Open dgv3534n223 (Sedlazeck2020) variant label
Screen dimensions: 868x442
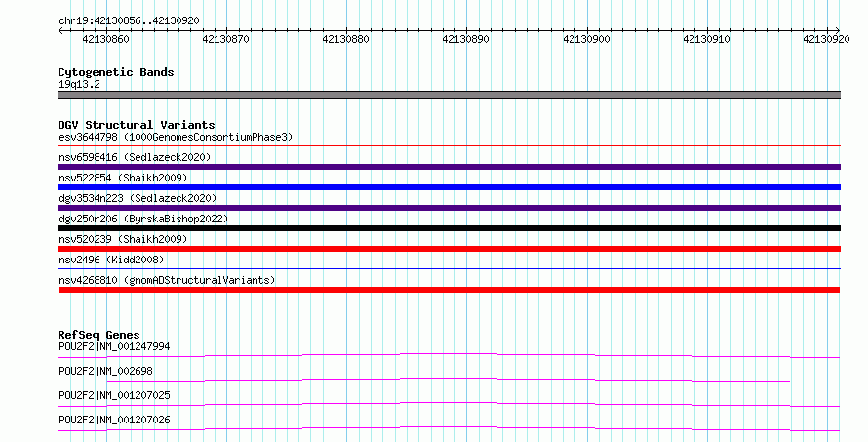tap(138, 198)
